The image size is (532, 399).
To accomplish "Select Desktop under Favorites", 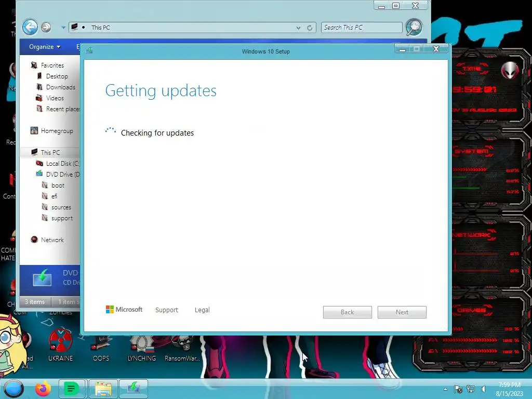I will point(57,76).
